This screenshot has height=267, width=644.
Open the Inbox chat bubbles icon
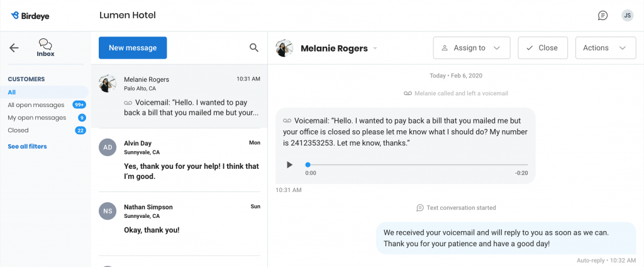pos(45,44)
